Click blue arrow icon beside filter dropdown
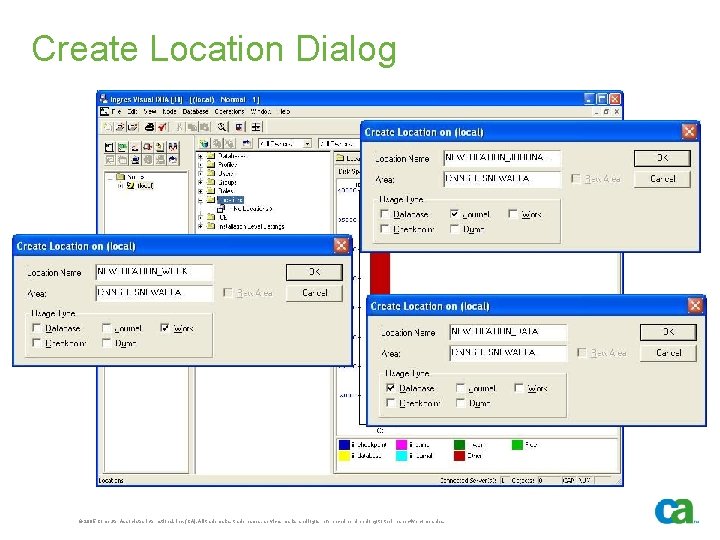 click(247, 144)
